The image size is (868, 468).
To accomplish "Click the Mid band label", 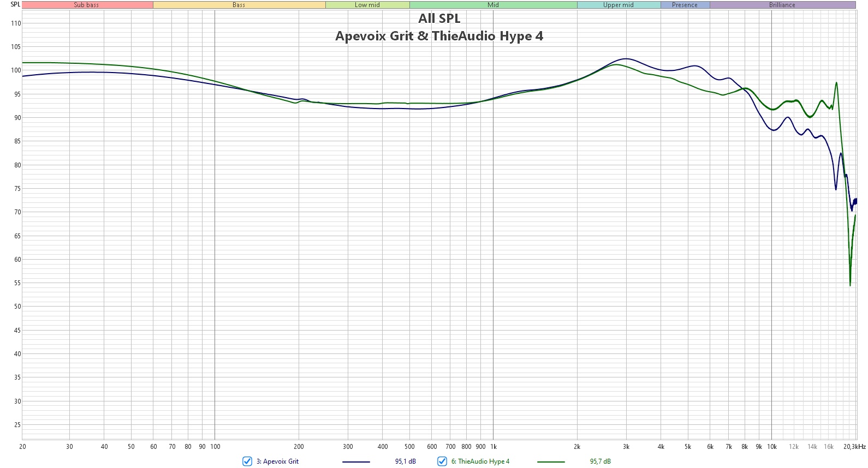I will pos(494,5).
